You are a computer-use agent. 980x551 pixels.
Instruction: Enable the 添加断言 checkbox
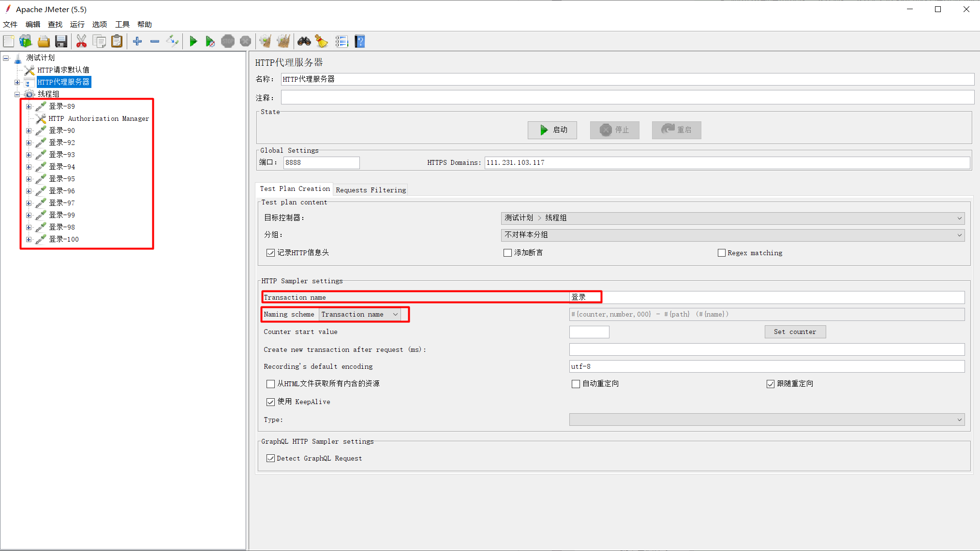[x=507, y=253]
